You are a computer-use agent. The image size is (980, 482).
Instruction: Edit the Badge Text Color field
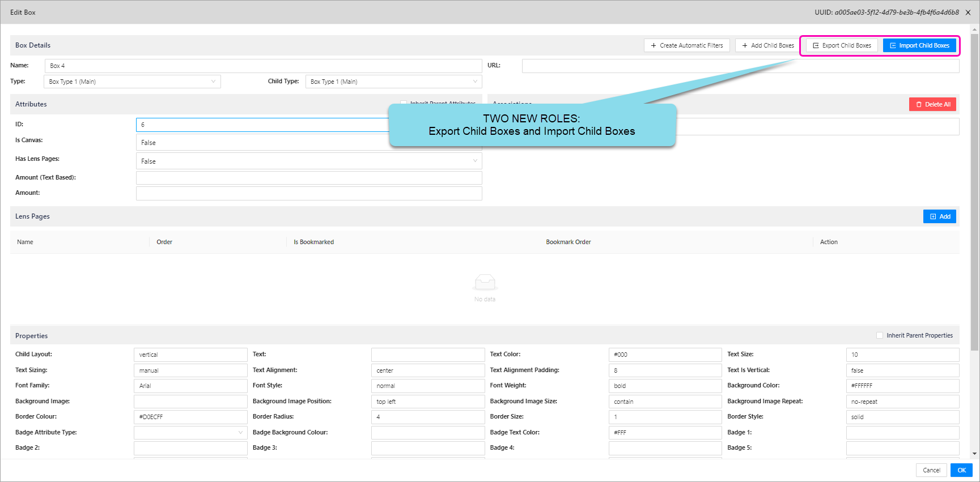pyautogui.click(x=665, y=433)
